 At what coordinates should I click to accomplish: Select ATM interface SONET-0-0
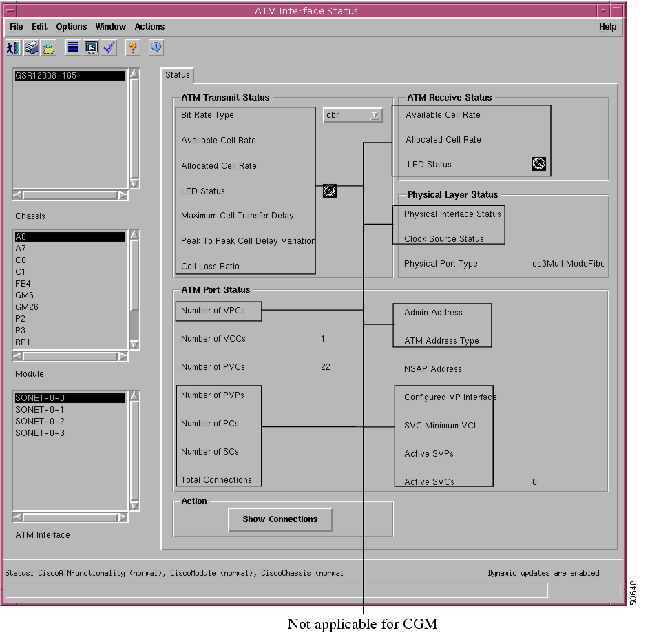coord(70,397)
